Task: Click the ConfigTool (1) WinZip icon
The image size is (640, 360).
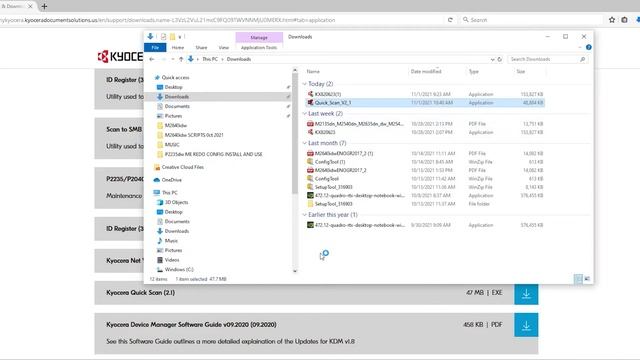Action: pos(310,162)
